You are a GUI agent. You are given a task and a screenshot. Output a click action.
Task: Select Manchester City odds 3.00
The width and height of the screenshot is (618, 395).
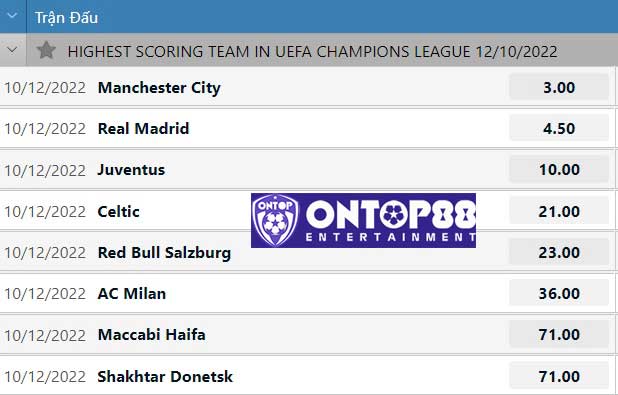pos(559,88)
